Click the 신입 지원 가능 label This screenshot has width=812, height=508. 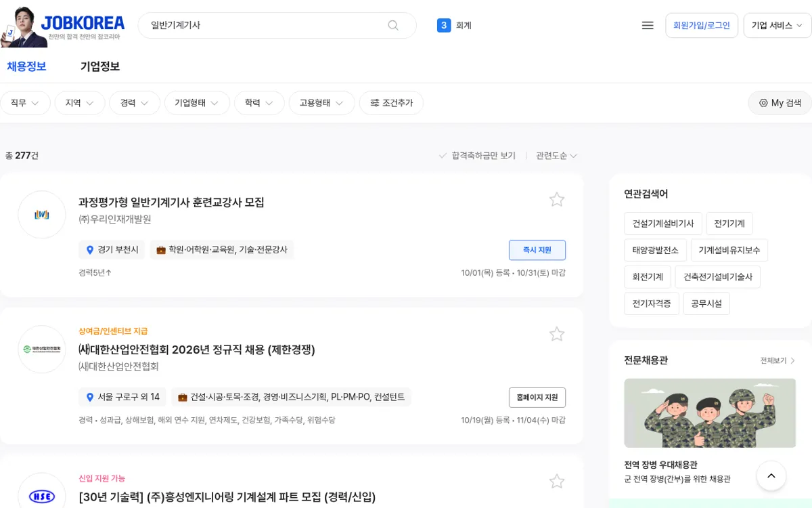click(x=102, y=478)
